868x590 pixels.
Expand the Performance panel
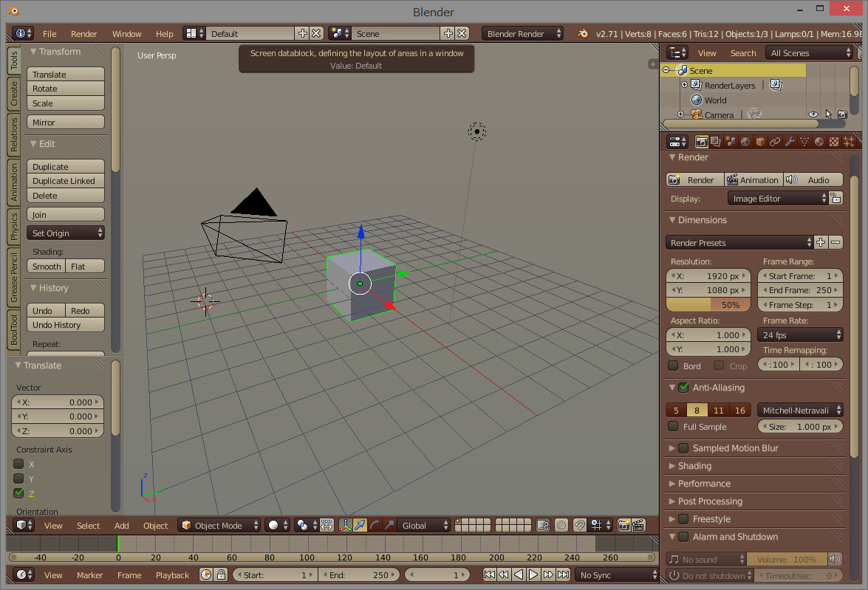point(703,483)
